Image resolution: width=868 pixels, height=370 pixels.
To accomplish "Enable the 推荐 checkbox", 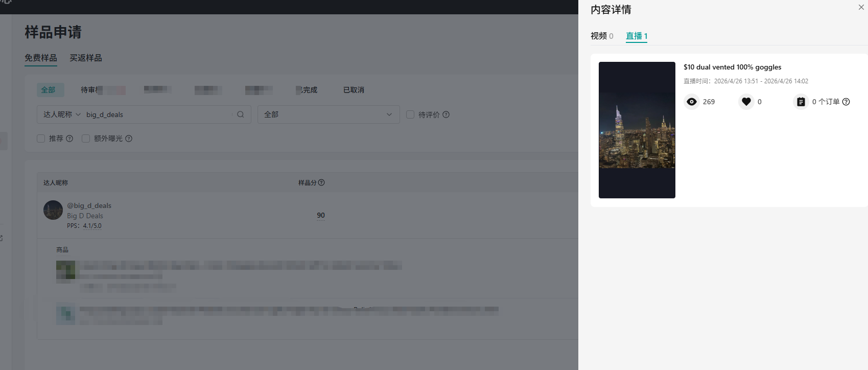I will [x=41, y=138].
